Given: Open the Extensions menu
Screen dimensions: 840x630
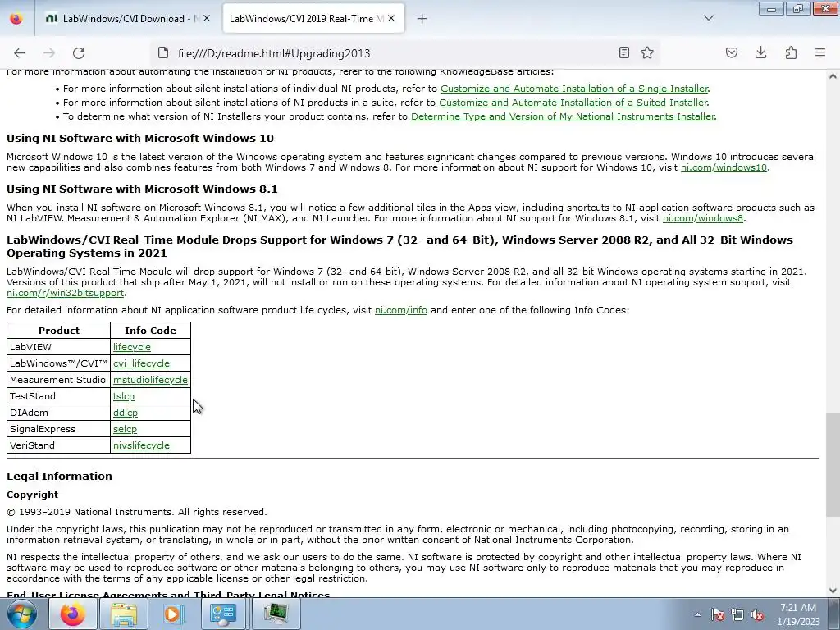Looking at the screenshot, I should (791, 52).
